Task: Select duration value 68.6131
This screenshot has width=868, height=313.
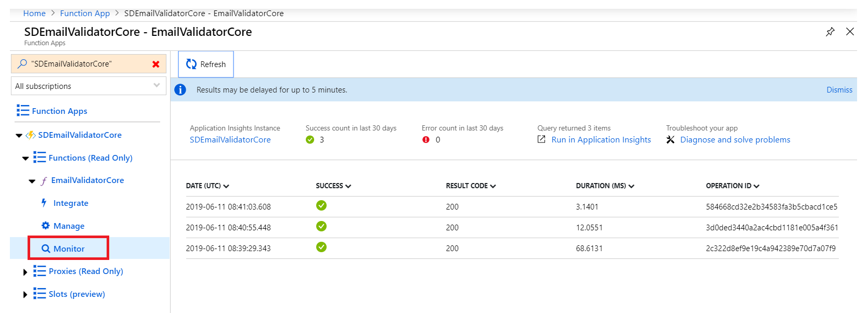Action: 589,248
